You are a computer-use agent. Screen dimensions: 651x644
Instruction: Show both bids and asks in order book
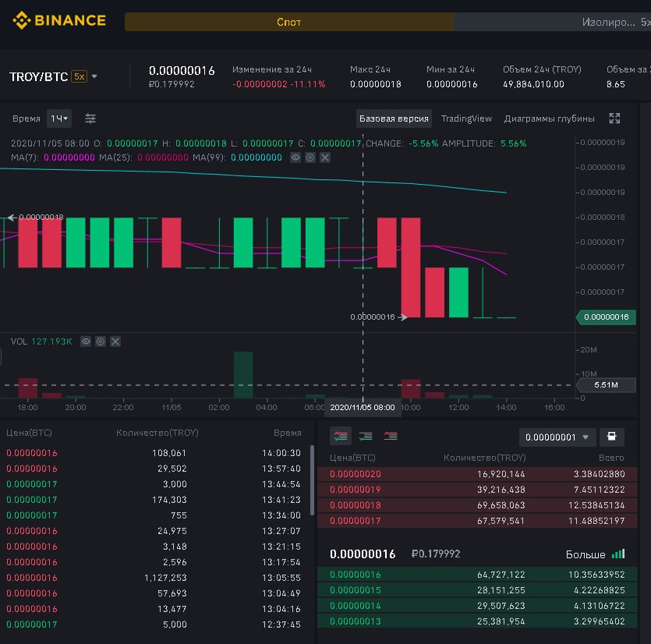point(341,436)
